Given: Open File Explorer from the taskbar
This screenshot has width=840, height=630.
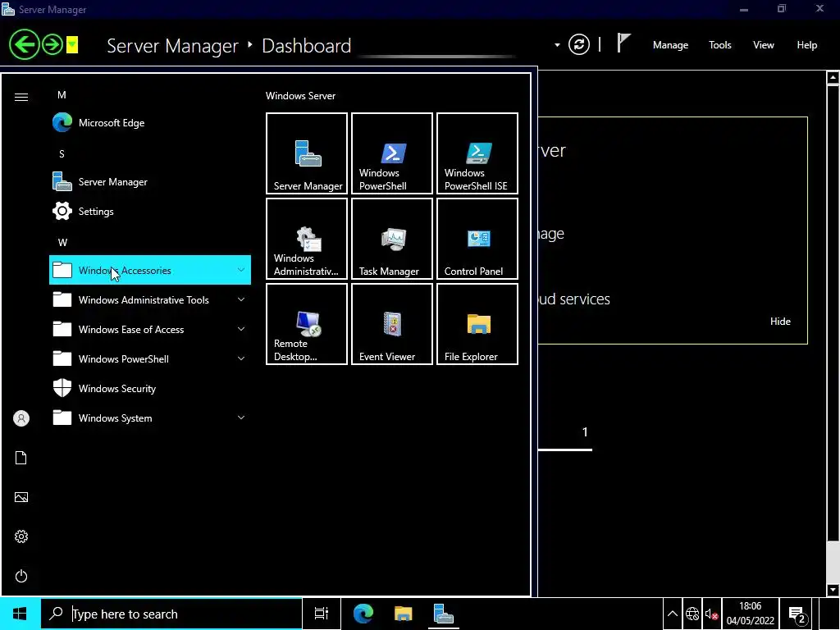Looking at the screenshot, I should point(404,614).
